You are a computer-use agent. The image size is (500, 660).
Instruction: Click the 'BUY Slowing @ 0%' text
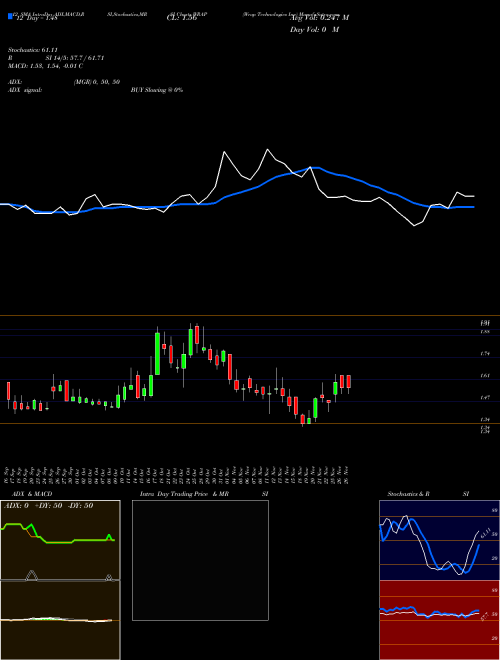point(157,90)
